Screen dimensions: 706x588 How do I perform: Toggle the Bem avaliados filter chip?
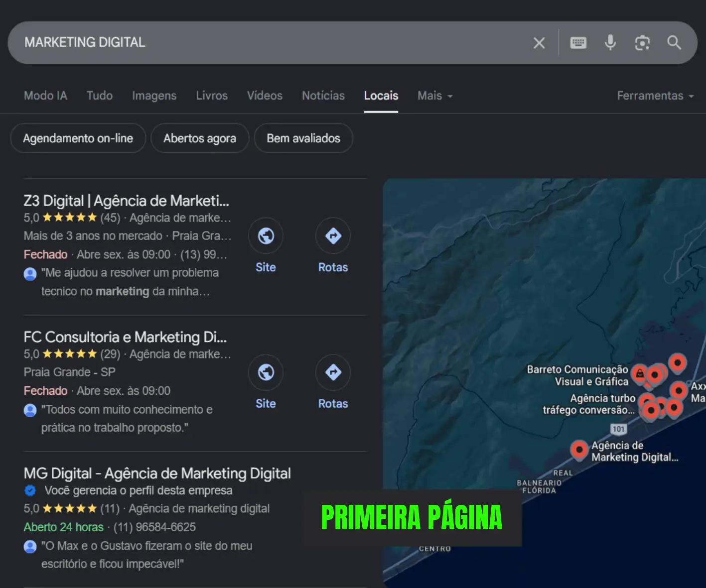coord(303,138)
